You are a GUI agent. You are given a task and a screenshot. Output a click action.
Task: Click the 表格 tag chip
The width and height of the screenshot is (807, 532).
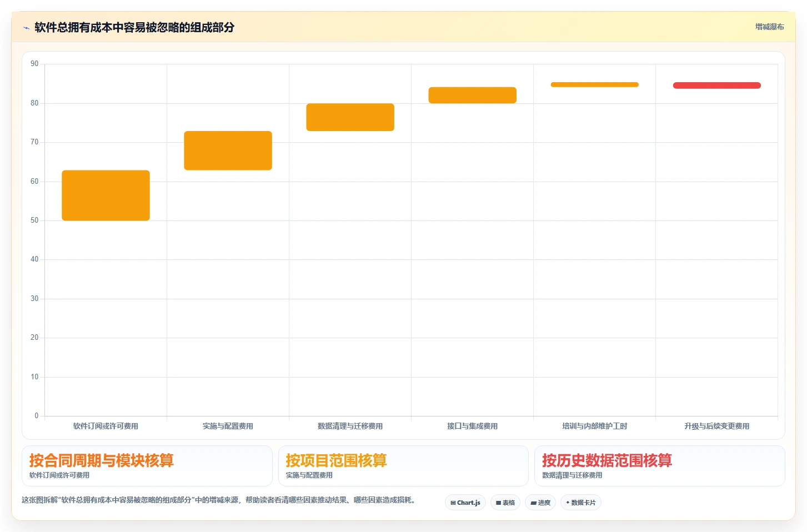pos(505,503)
